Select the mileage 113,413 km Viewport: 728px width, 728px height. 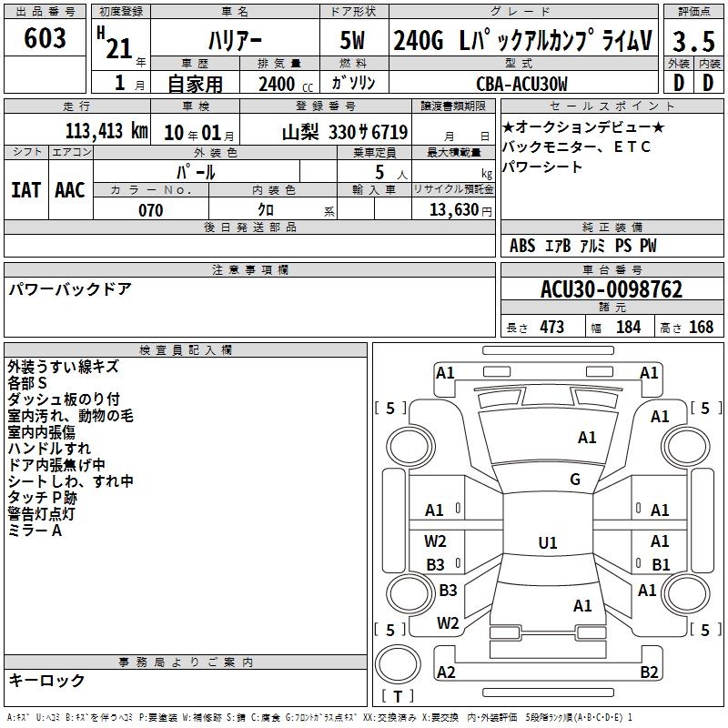click(106, 131)
